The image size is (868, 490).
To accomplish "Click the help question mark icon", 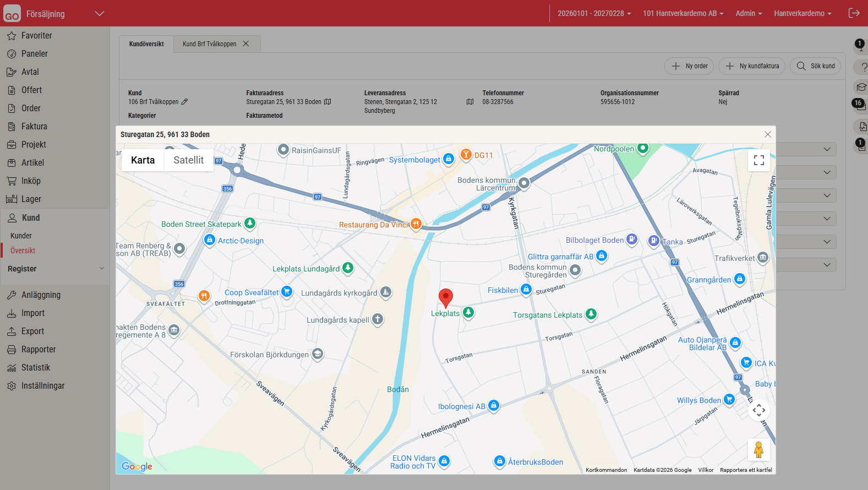I will coord(864,67).
